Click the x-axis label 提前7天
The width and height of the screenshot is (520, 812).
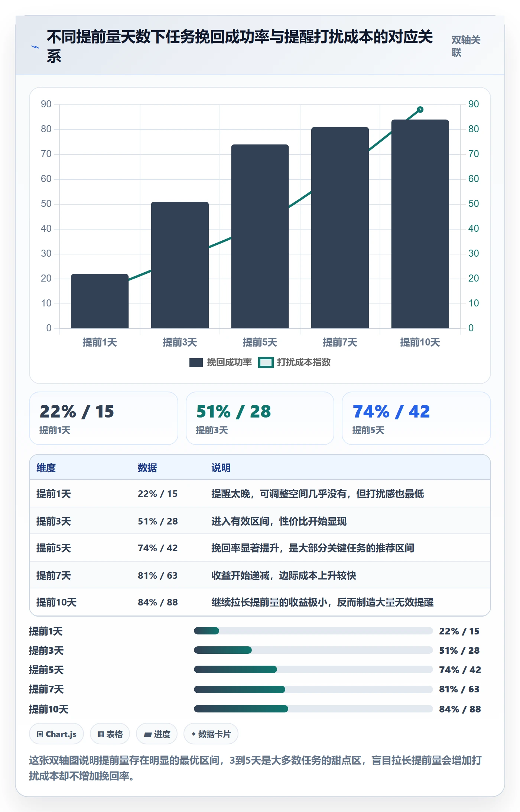tap(340, 342)
